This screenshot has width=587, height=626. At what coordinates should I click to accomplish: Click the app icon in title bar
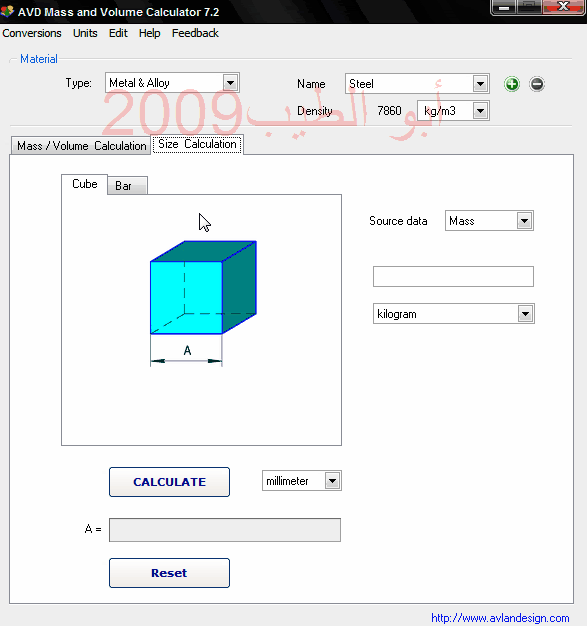(7, 12)
